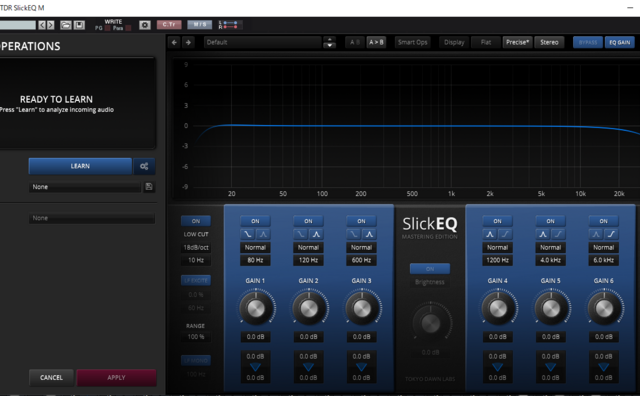Image resolution: width=640 pixels, height=396 pixels.
Task: Click the snapshot camera icon
Action: point(144,25)
